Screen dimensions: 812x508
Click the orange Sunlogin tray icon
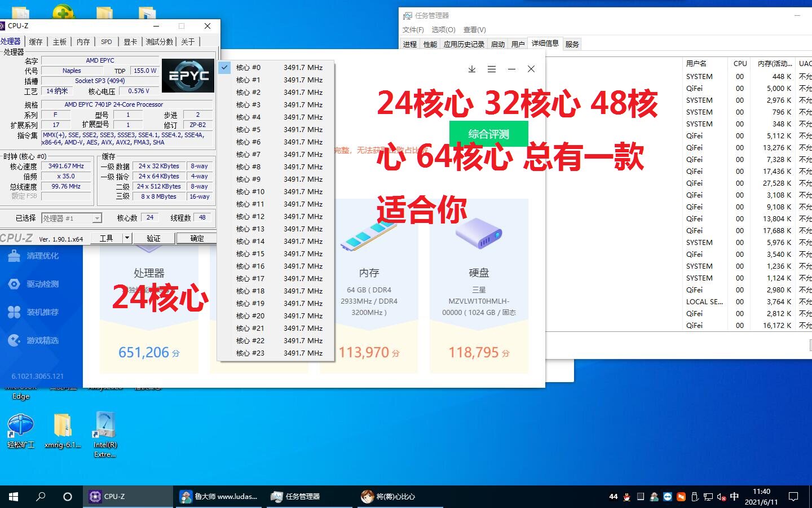tap(681, 497)
